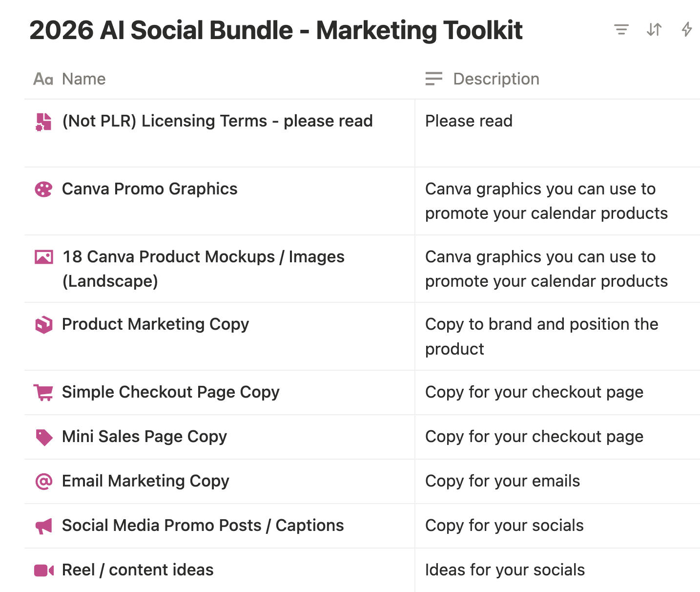
Task: Click the sort arrows icon
Action: click(654, 30)
